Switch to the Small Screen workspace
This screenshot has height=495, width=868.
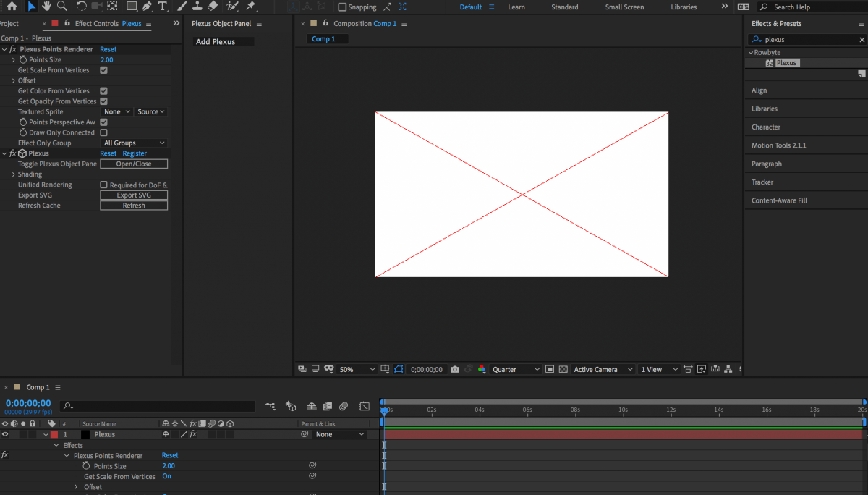(624, 7)
